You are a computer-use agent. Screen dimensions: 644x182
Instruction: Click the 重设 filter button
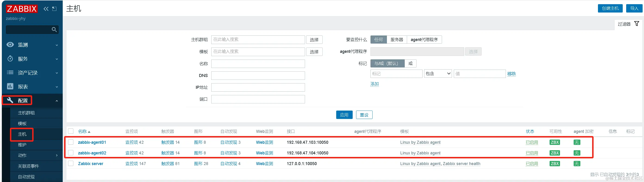coord(364,115)
